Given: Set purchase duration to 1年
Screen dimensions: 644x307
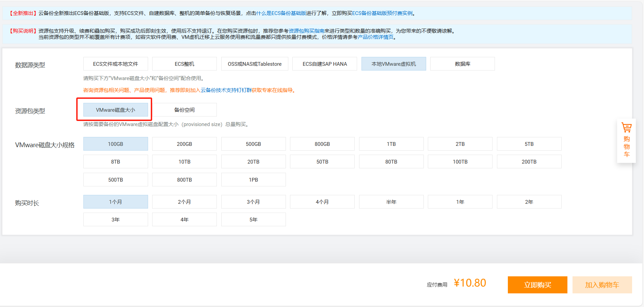Looking at the screenshot, I should click(x=460, y=202).
